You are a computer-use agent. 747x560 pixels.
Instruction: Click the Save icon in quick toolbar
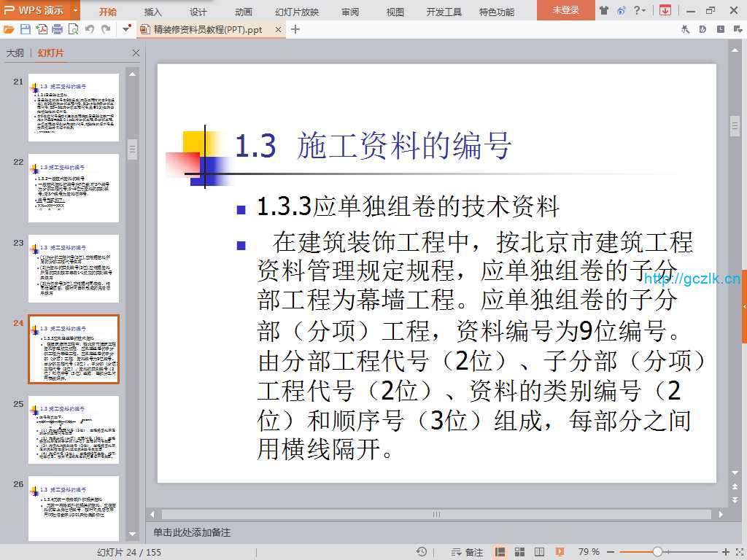coord(26,29)
